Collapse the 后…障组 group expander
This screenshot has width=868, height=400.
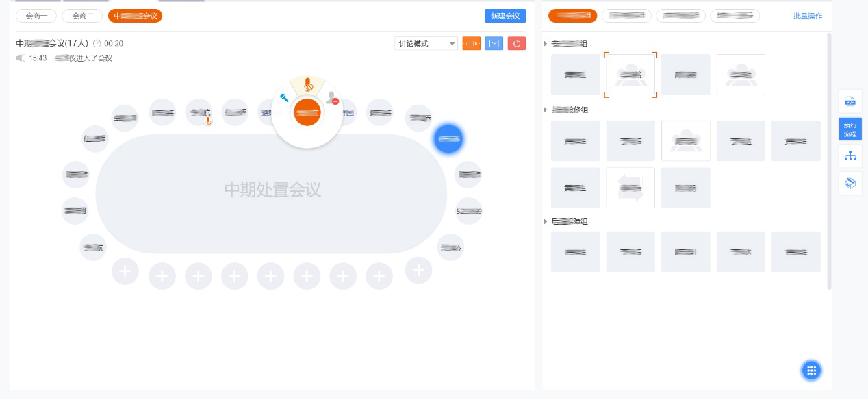click(x=546, y=222)
